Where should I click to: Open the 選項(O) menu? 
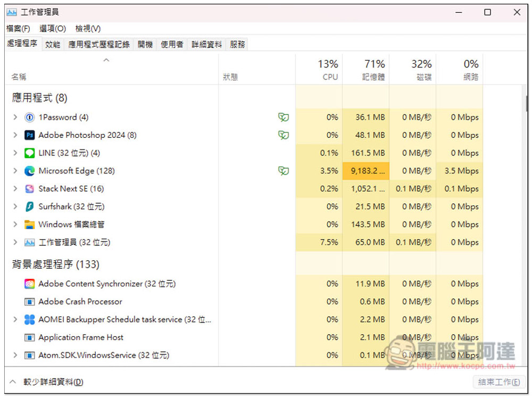pyautogui.click(x=53, y=29)
